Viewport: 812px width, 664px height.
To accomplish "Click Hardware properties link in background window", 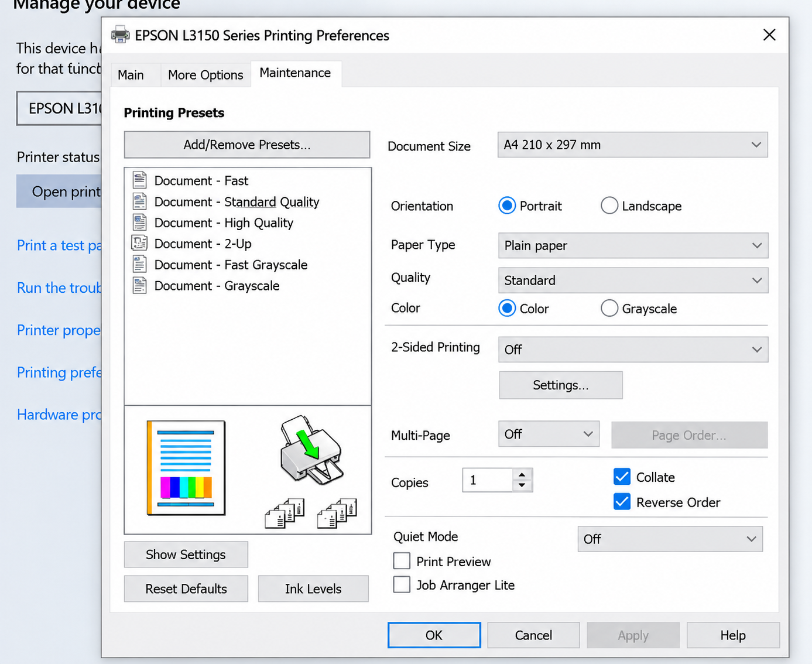I will (59, 415).
